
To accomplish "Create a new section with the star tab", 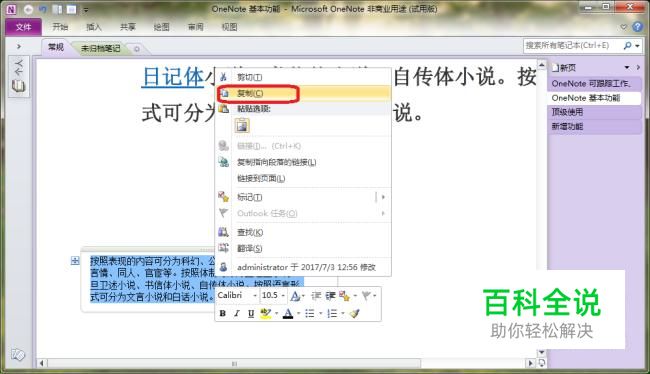I will [137, 49].
